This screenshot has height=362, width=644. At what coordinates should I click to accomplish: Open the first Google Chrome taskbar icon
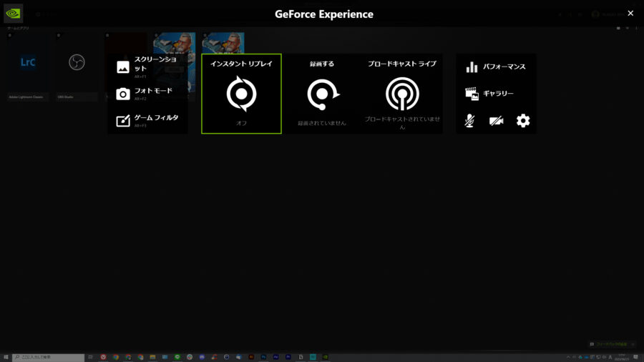click(116, 358)
